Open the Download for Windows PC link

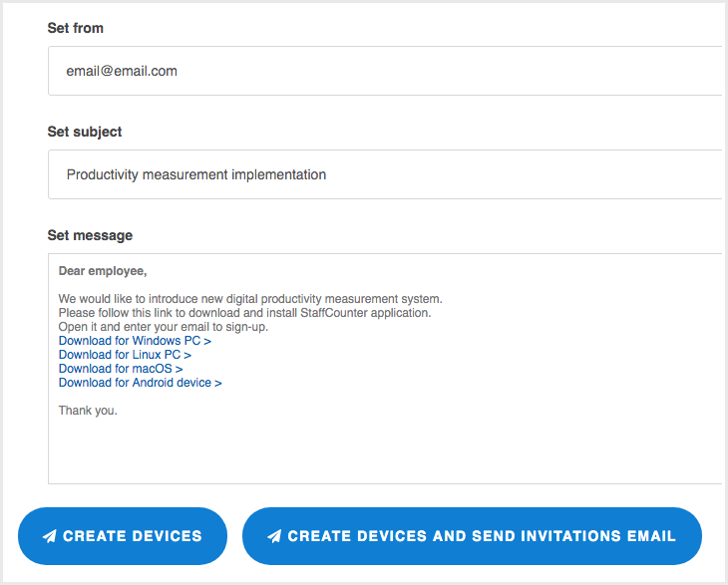(135, 341)
